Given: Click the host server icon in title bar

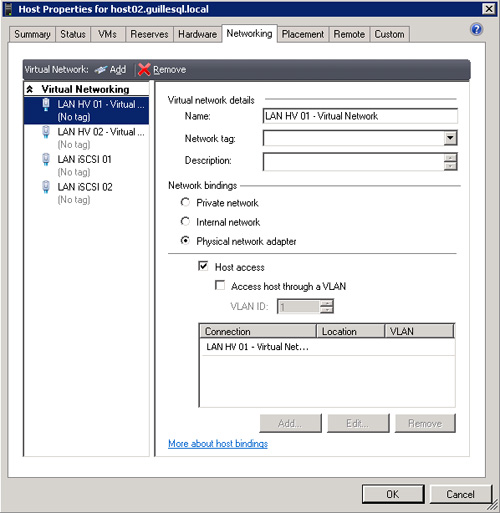Looking at the screenshot, I should 9,9.
